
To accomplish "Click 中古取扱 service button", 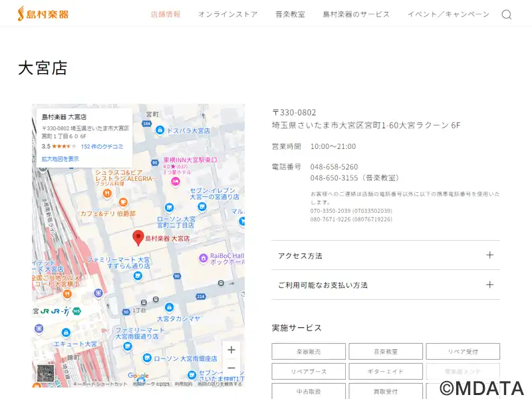I will 309,391.
